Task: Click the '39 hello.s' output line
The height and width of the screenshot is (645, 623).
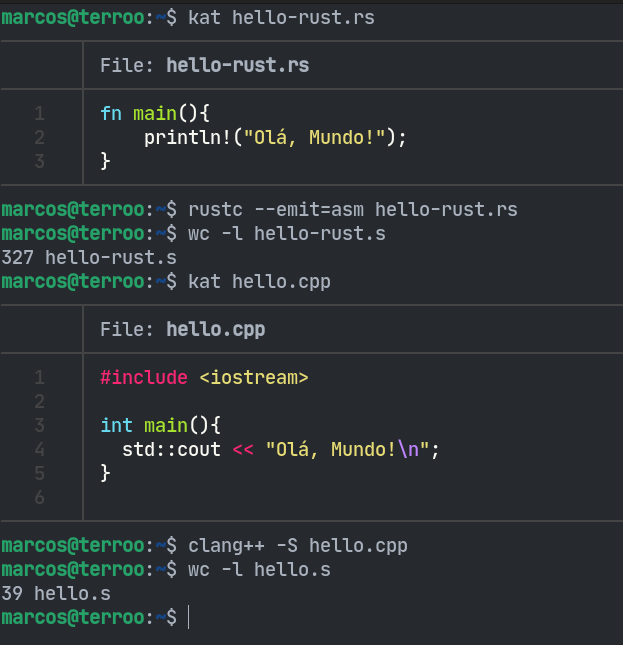Action: point(56,594)
